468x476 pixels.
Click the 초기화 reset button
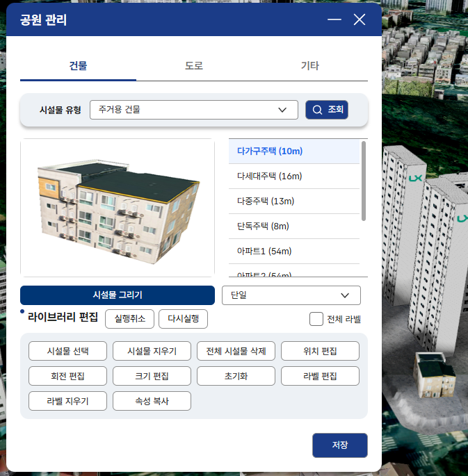(236, 376)
